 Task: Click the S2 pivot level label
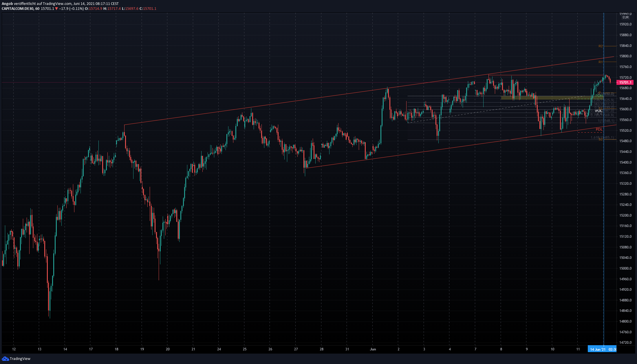click(x=601, y=139)
